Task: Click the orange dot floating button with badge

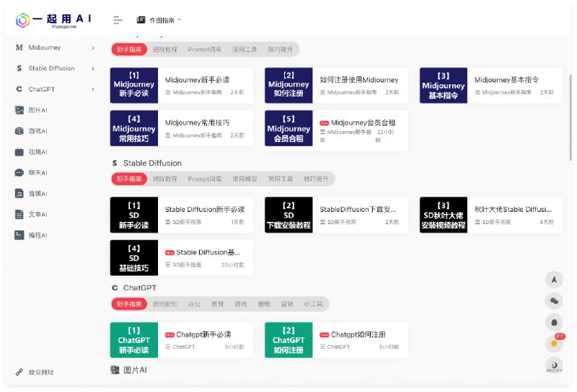Action: pos(554,344)
